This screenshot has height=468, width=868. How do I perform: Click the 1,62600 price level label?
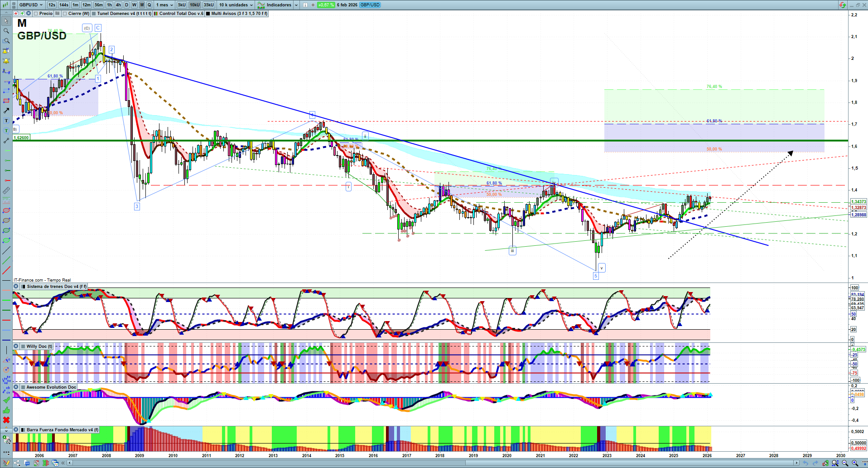21,137
